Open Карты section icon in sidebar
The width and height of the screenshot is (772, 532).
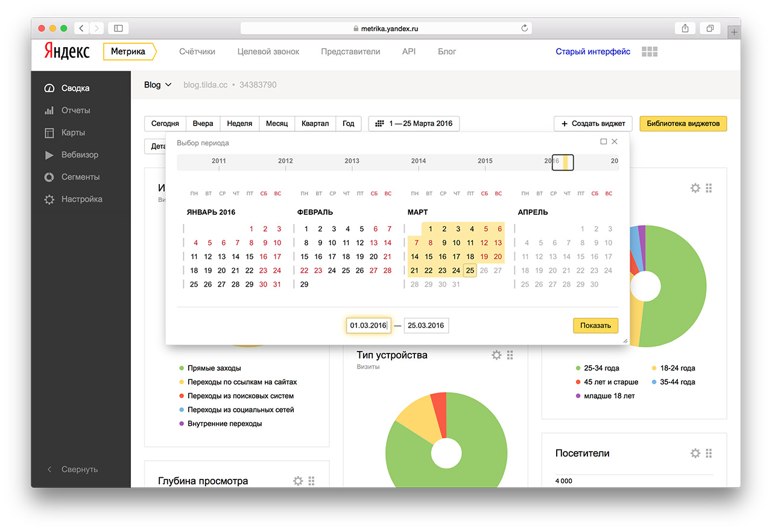(x=49, y=133)
